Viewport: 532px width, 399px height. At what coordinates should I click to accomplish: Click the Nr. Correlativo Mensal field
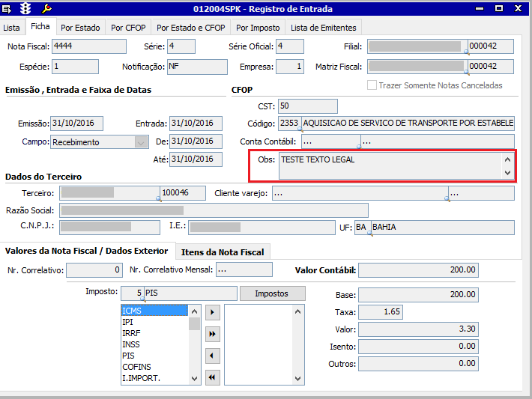pyautogui.click(x=244, y=269)
